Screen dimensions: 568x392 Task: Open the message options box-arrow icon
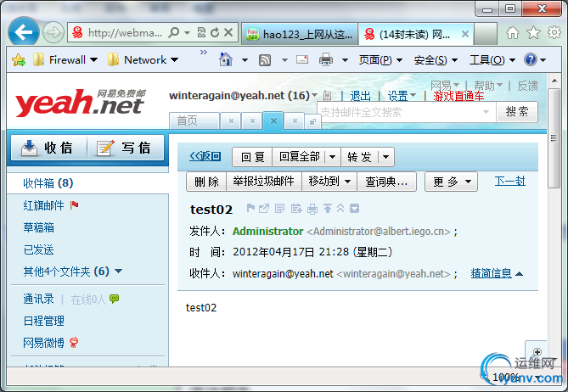click(354, 208)
